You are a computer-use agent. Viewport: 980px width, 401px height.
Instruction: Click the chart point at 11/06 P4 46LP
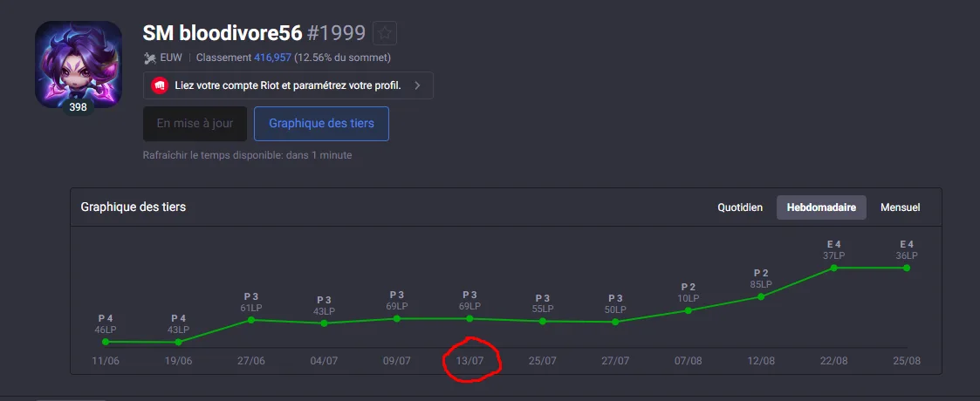[106, 342]
